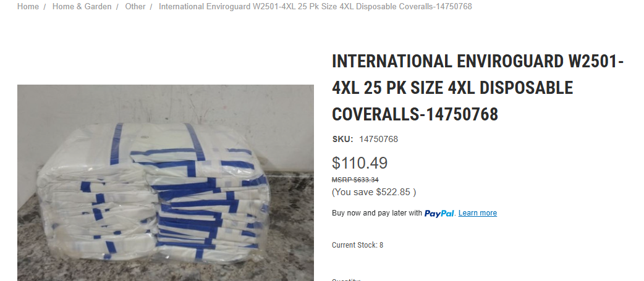Open PayPal Learn more link

coord(478,213)
